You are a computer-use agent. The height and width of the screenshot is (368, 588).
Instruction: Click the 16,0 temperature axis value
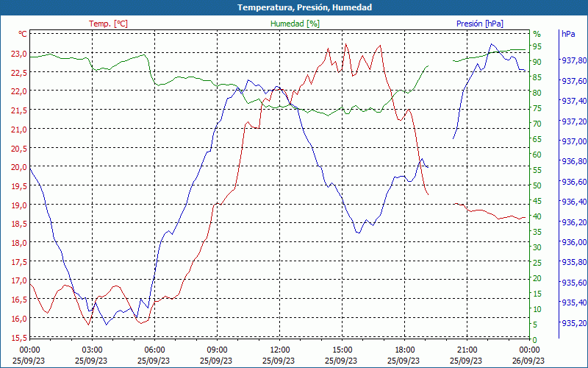[x=19, y=319]
